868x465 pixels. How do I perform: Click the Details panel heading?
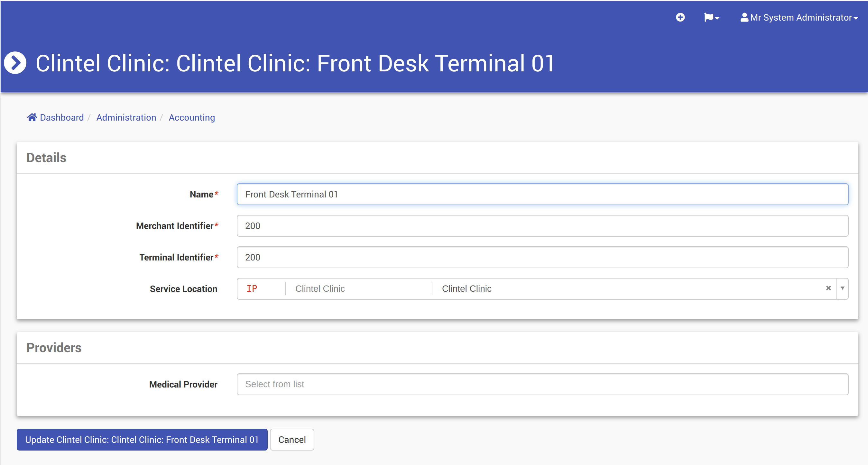(x=47, y=158)
